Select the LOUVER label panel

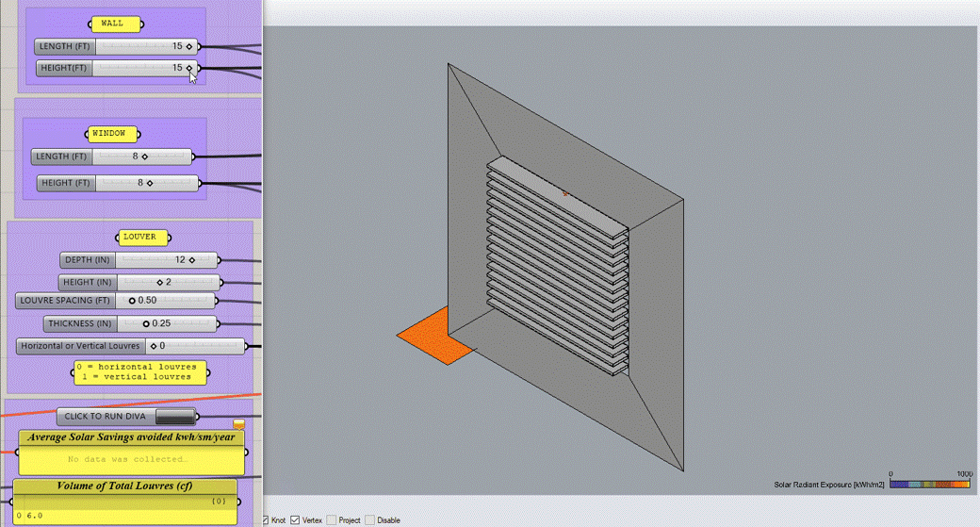(x=143, y=237)
